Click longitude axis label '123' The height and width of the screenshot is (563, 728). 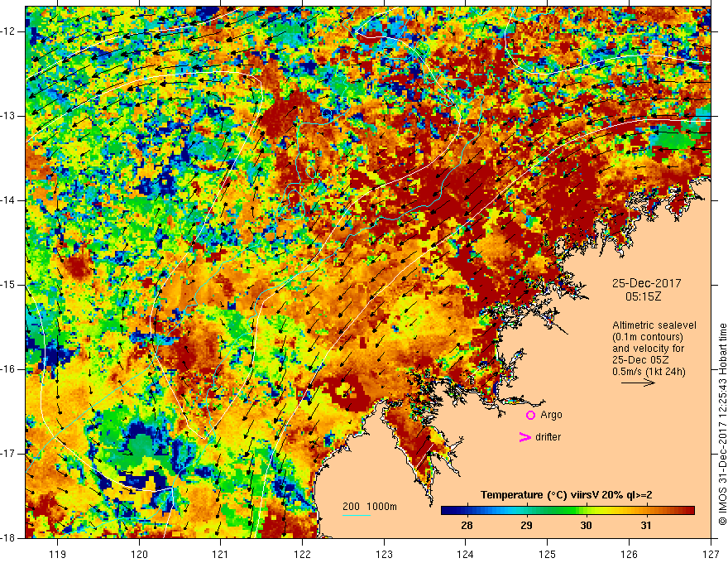384,554
